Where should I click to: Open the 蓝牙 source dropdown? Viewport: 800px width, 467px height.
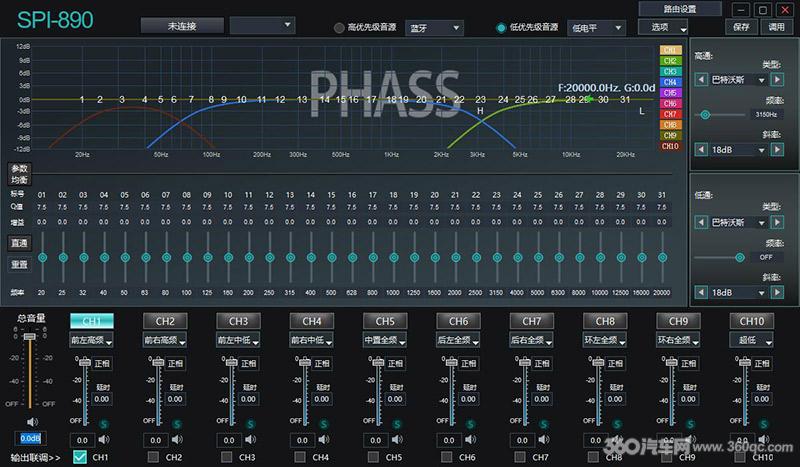pyautogui.click(x=434, y=28)
